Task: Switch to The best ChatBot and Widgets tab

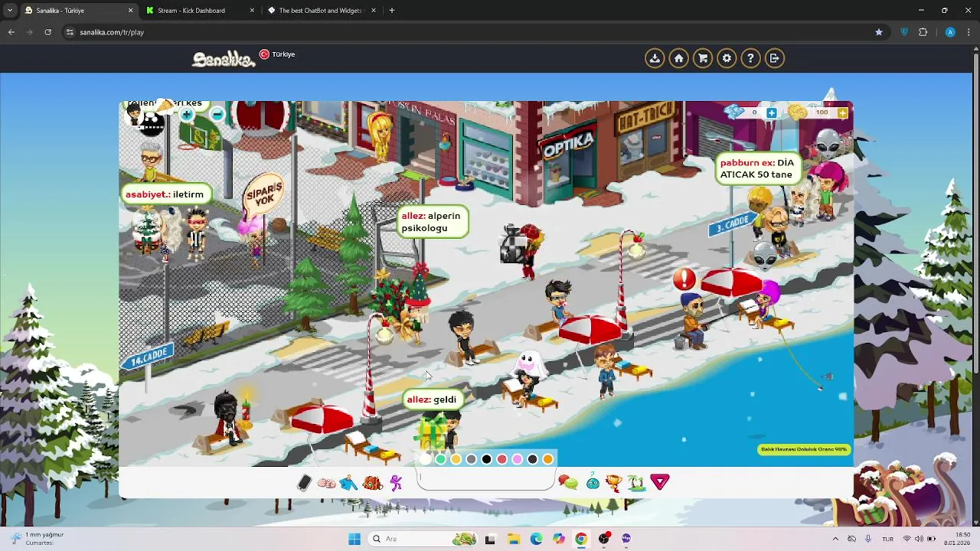Action: tap(320, 11)
